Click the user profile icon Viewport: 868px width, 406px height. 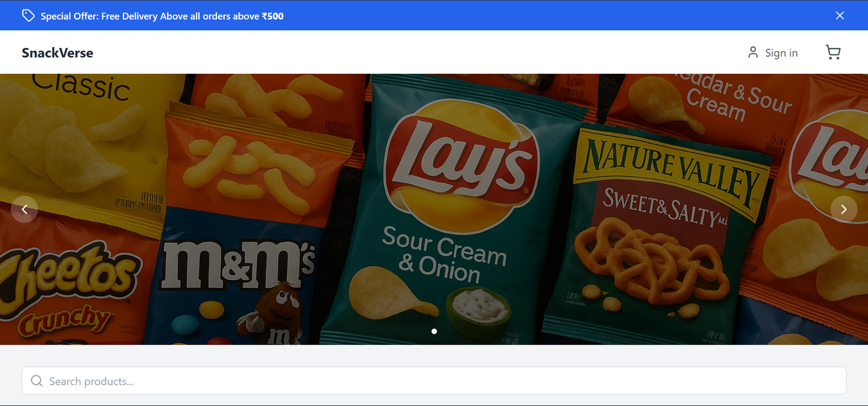(x=752, y=52)
